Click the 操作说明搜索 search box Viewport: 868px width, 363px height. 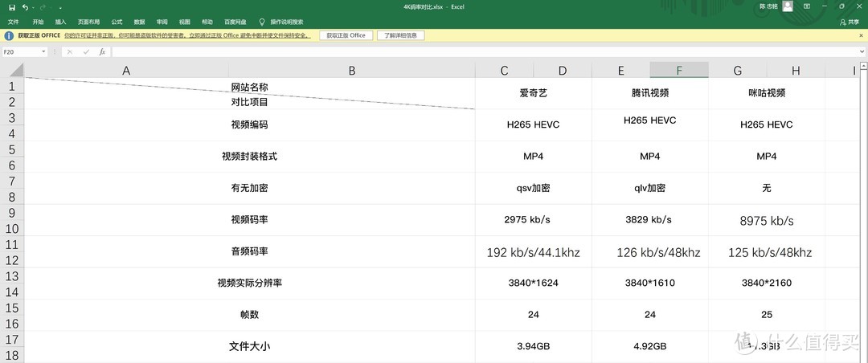[287, 22]
